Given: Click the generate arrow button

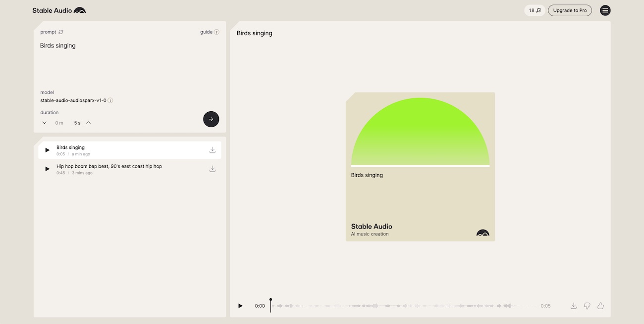Looking at the screenshot, I should [211, 119].
